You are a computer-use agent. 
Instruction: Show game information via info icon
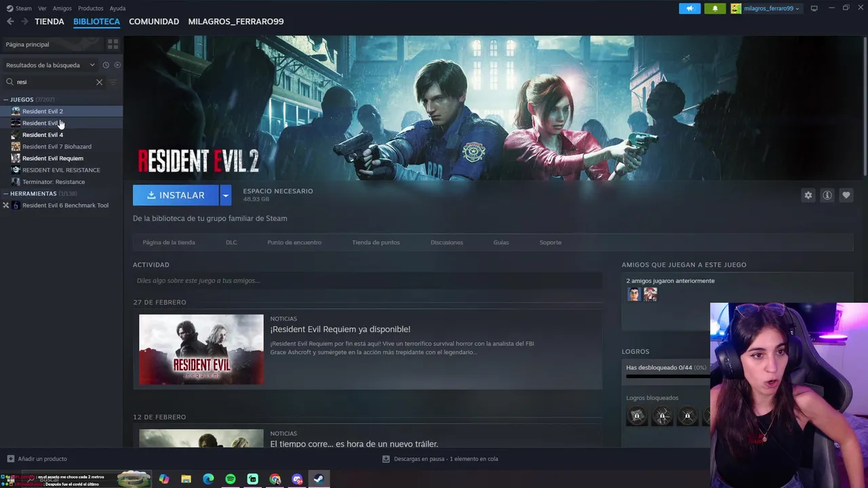[x=827, y=195]
